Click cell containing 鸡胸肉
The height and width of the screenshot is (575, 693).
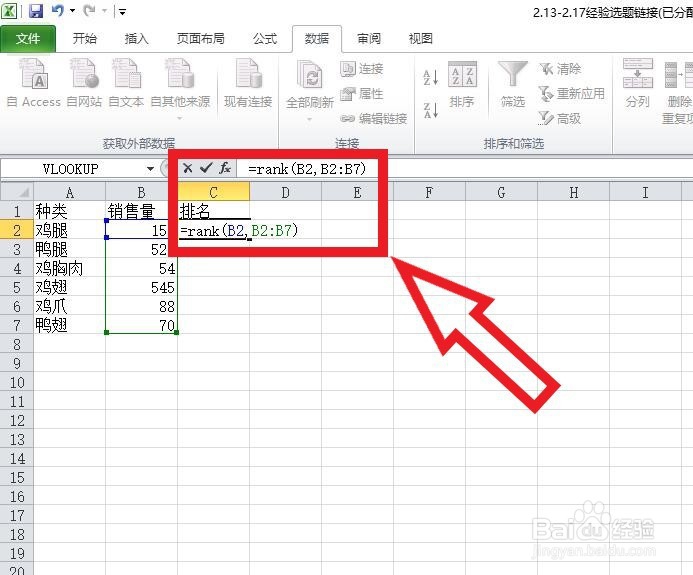click(x=69, y=268)
